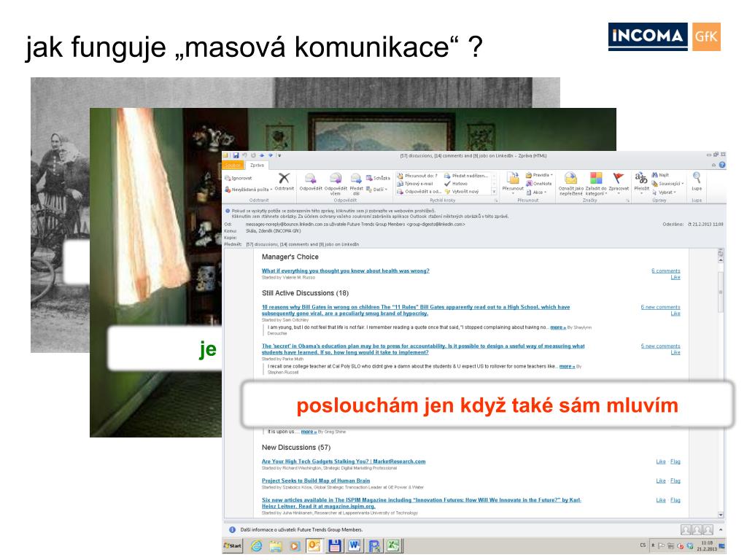Image resolution: width=747 pixels, height=560 pixels.
Task: Click the Schůzka meeting icon
Action: pos(368,178)
